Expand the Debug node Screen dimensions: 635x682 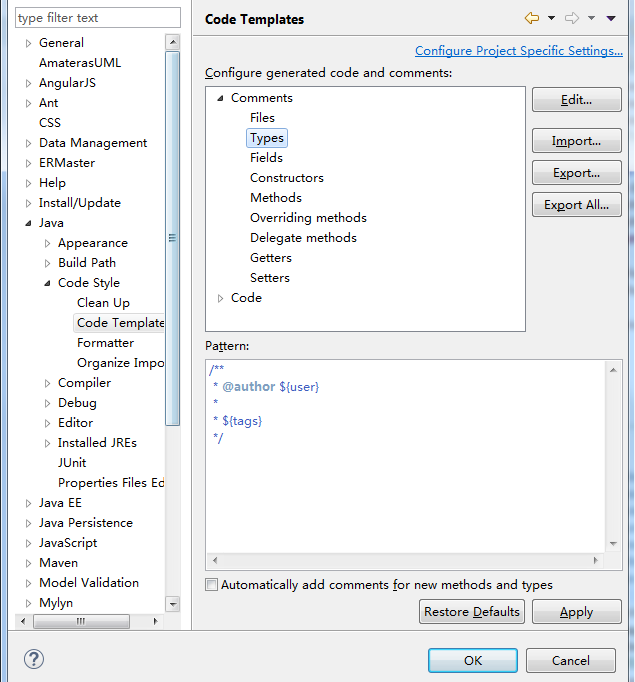tap(47, 403)
